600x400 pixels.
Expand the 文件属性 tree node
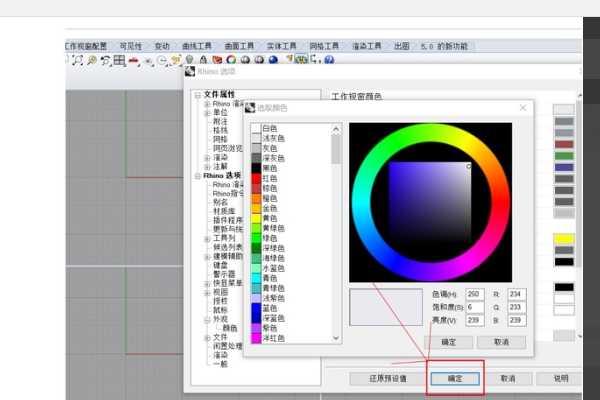click(197, 94)
